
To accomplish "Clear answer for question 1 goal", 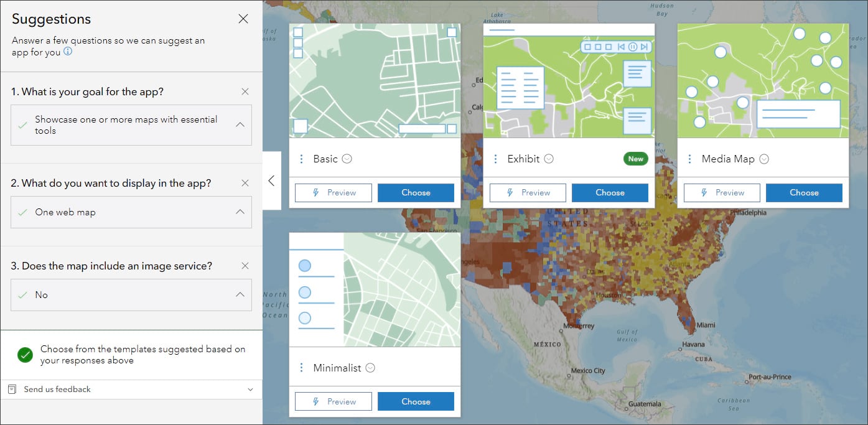I will (245, 91).
